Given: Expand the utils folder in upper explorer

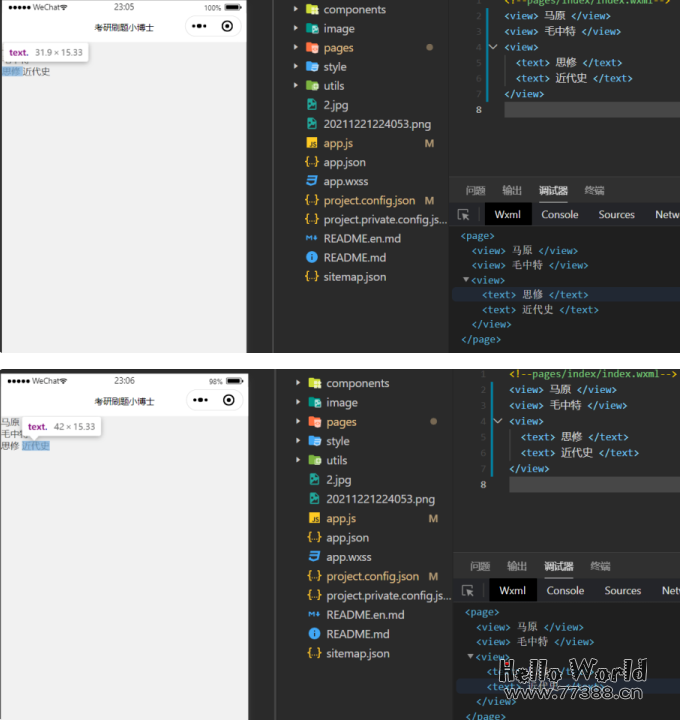Looking at the screenshot, I should click(296, 86).
